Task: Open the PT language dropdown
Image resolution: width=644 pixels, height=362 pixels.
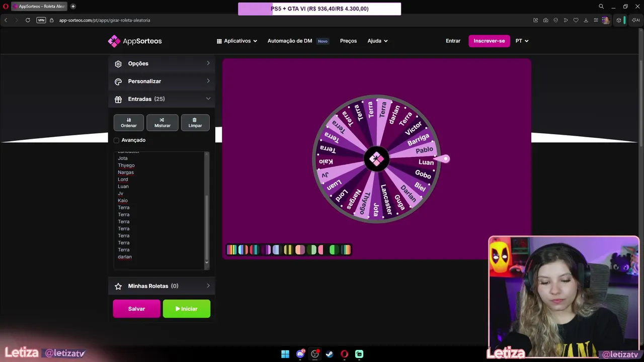Action: click(522, 41)
